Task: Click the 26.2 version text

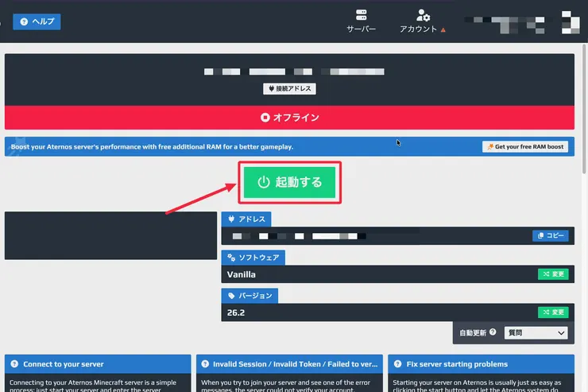Action: (x=236, y=312)
